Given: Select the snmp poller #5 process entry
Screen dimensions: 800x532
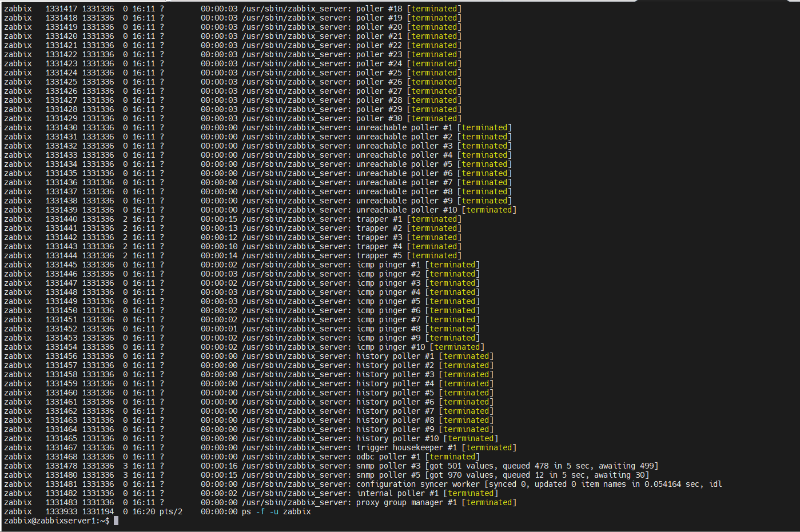Looking at the screenshot, I should 389,475.
